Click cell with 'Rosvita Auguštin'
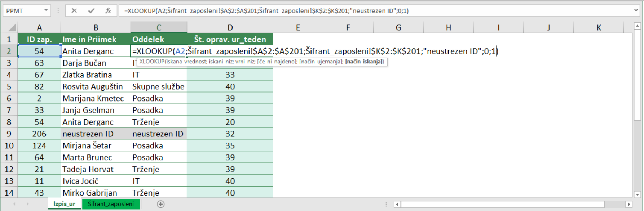Screen dimensions: 644x211 point(96,86)
